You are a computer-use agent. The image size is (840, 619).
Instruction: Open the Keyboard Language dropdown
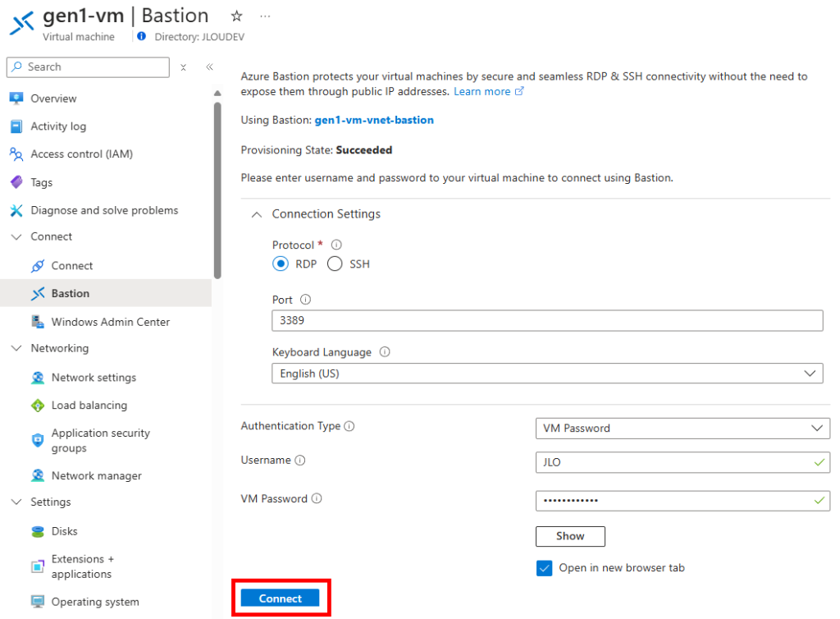coord(547,374)
